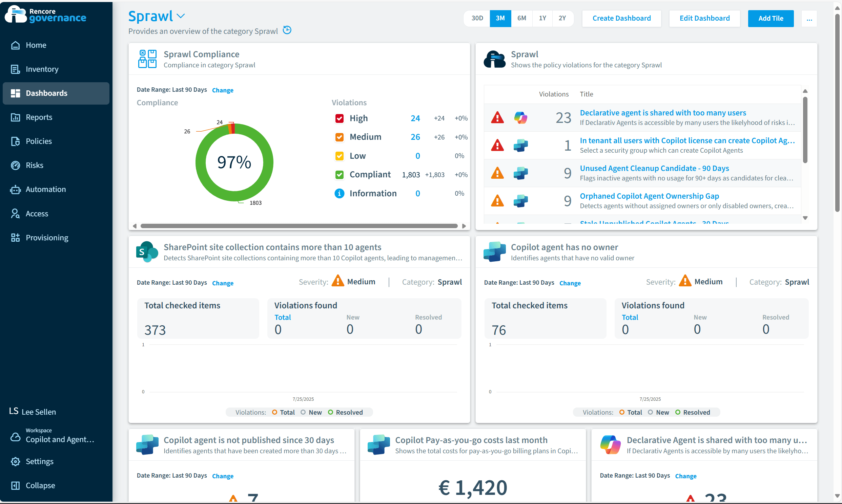The width and height of the screenshot is (842, 504).
Task: Click the Settings gear icon
Action: [15, 462]
